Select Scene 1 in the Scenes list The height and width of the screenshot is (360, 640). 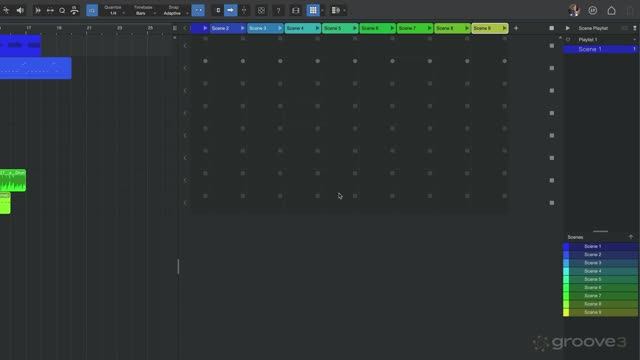tap(600, 247)
